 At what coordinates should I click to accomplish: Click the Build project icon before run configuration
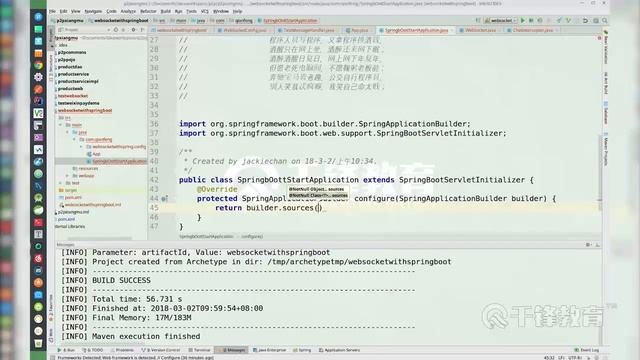[x=478, y=20]
